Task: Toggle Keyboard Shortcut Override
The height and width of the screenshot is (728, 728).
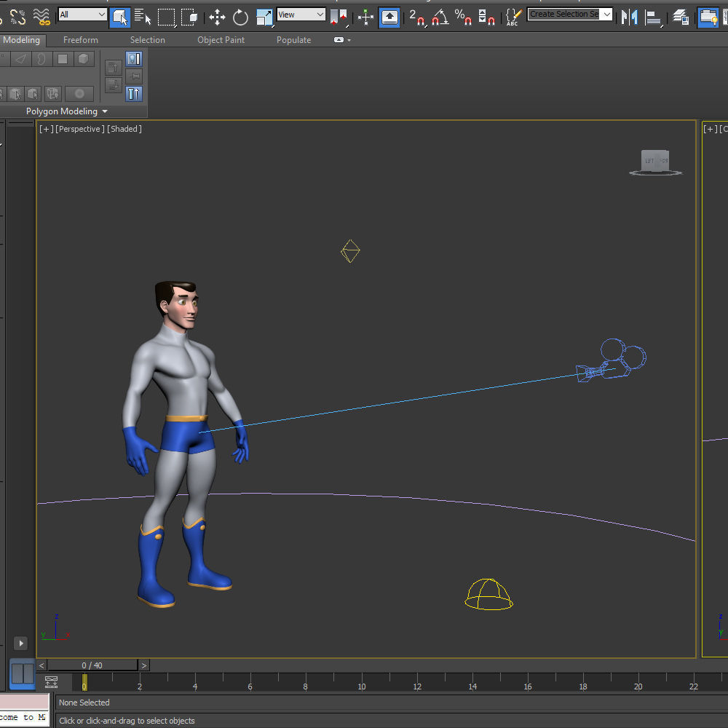Action: click(389, 17)
